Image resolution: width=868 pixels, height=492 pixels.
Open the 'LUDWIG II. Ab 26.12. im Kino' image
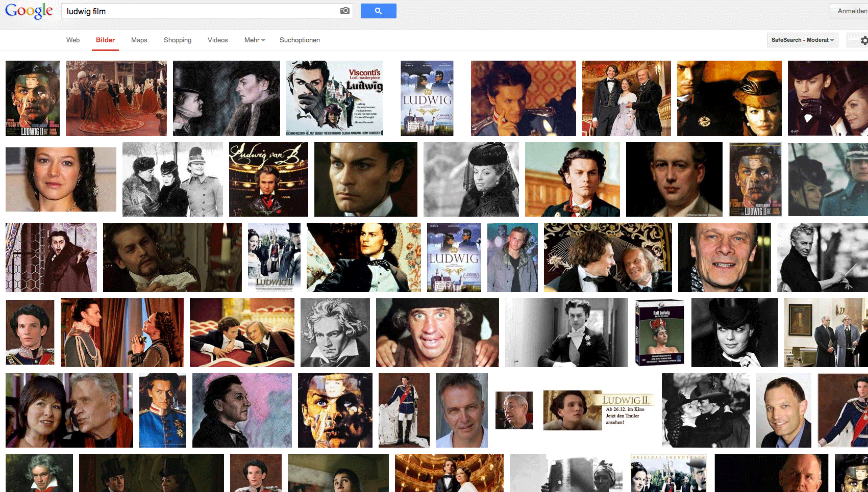[599, 410]
